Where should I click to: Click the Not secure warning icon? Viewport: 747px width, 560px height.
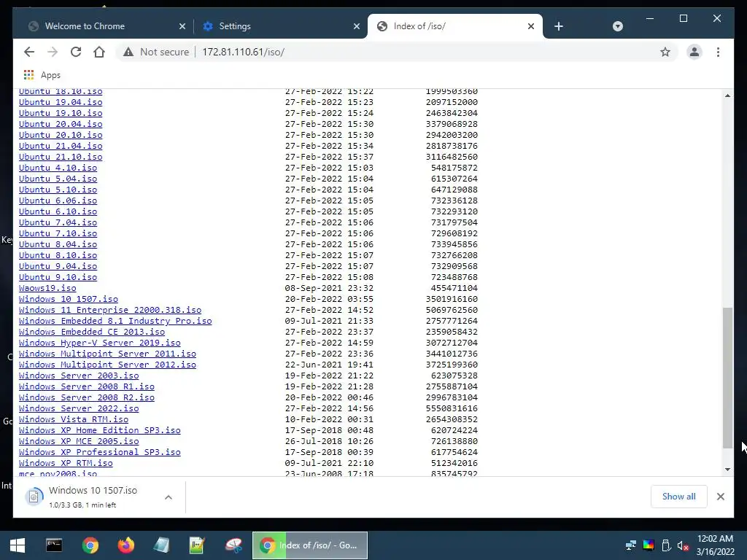(128, 52)
